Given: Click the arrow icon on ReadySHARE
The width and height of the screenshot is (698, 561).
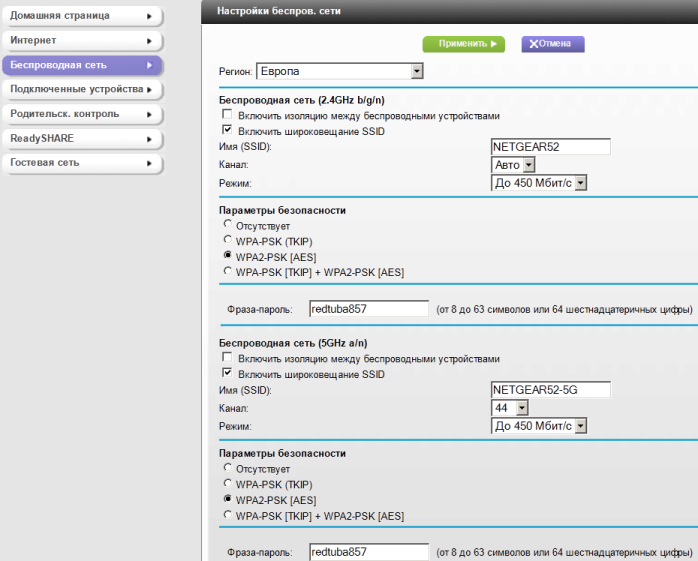Looking at the screenshot, I should pyautogui.click(x=150, y=139).
